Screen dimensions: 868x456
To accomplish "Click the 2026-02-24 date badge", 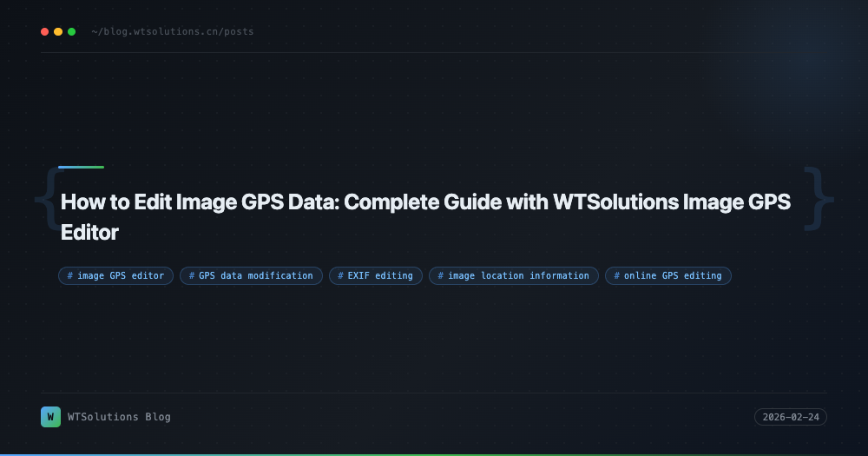I will [x=791, y=417].
